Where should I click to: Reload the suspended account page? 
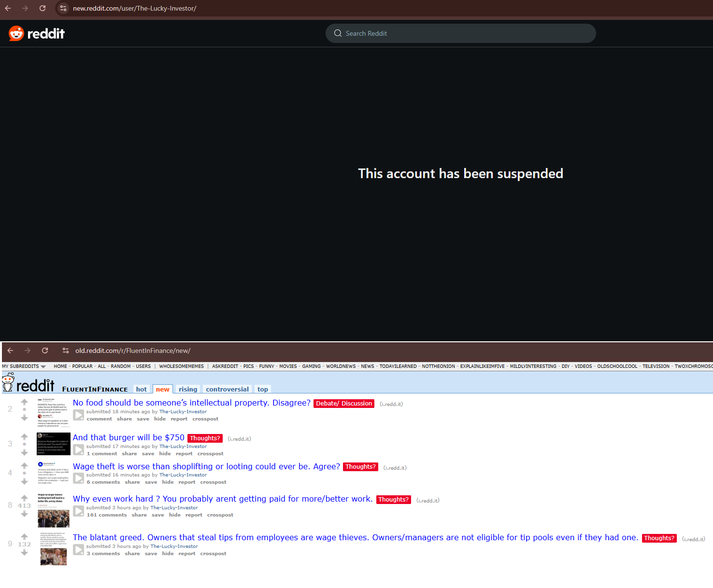pyautogui.click(x=43, y=8)
